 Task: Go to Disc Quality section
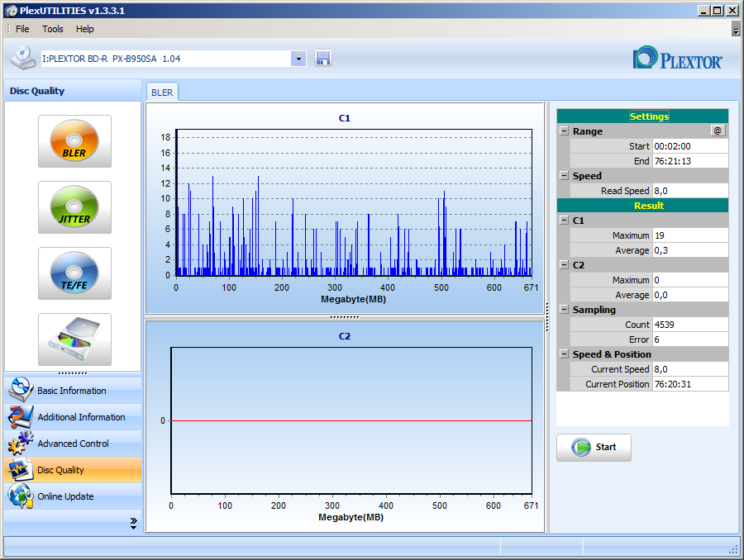pyautogui.click(x=73, y=470)
